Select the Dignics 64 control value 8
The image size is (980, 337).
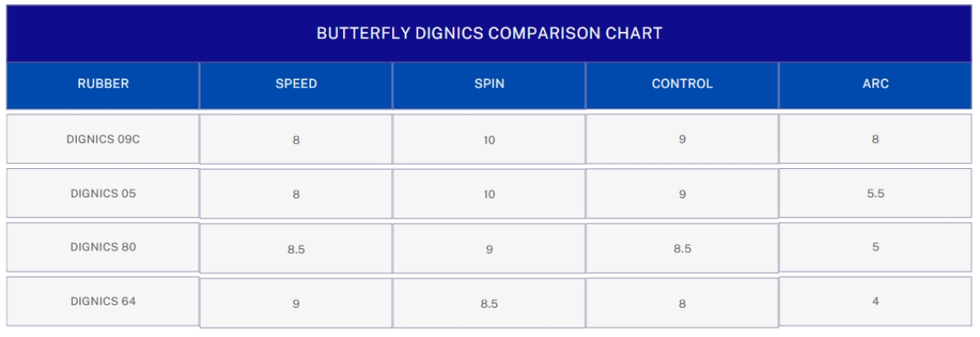point(682,304)
